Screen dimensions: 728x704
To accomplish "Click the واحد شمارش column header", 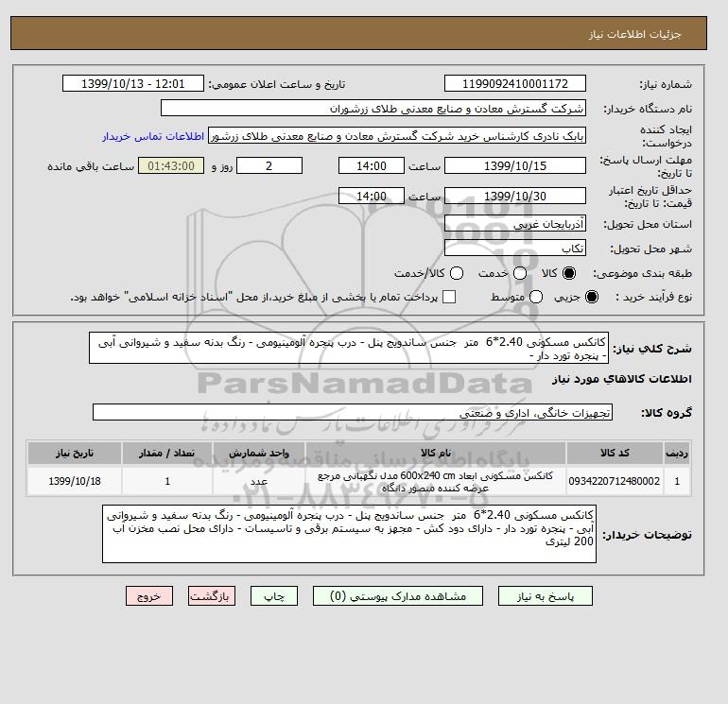I will click(259, 454).
